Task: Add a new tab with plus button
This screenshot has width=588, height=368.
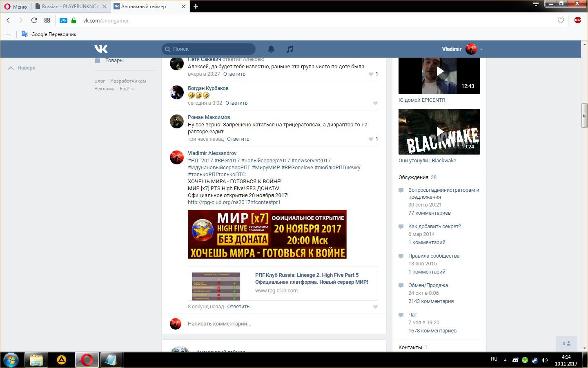Action: [x=196, y=6]
